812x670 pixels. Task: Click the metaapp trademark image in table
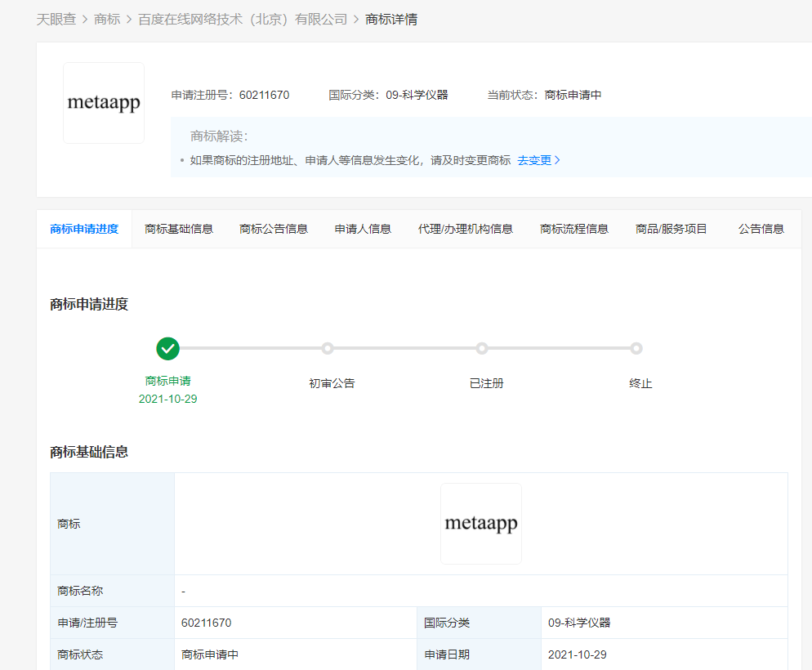(x=480, y=524)
